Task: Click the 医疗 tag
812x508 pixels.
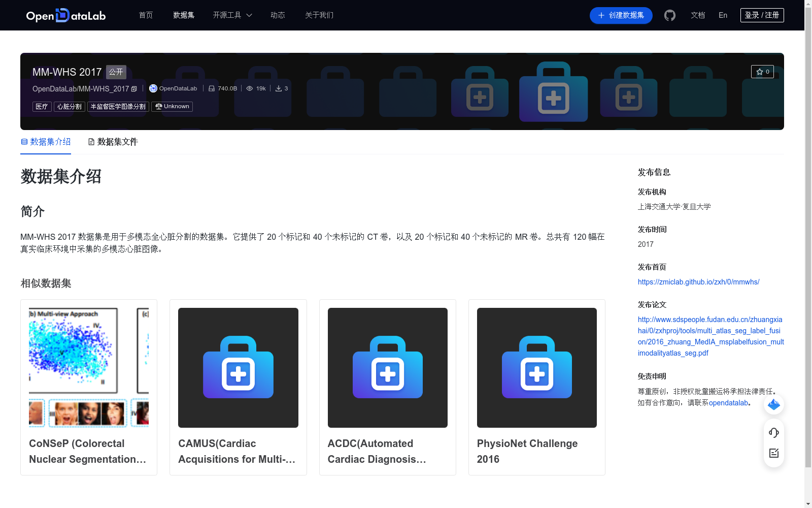Action: point(42,107)
